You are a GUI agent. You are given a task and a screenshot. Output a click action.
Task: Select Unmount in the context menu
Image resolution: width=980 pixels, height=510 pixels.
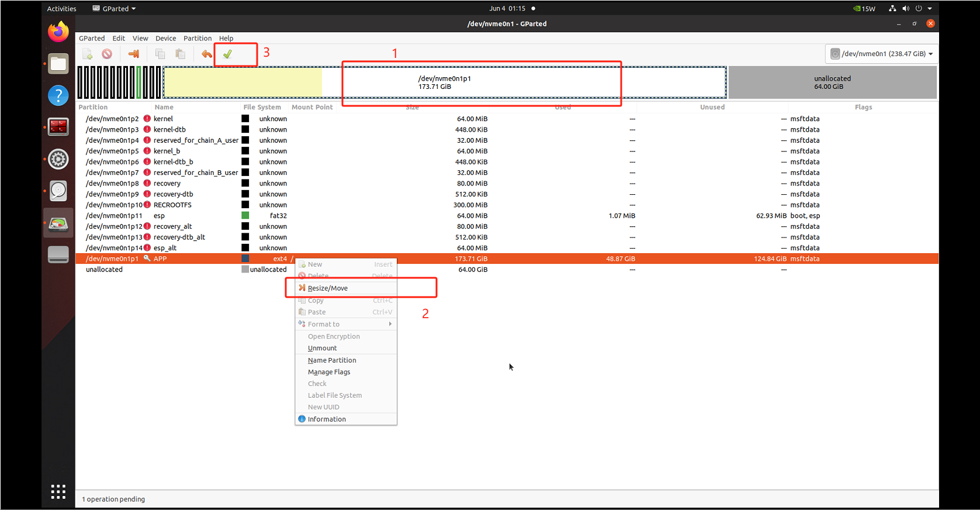pos(346,348)
